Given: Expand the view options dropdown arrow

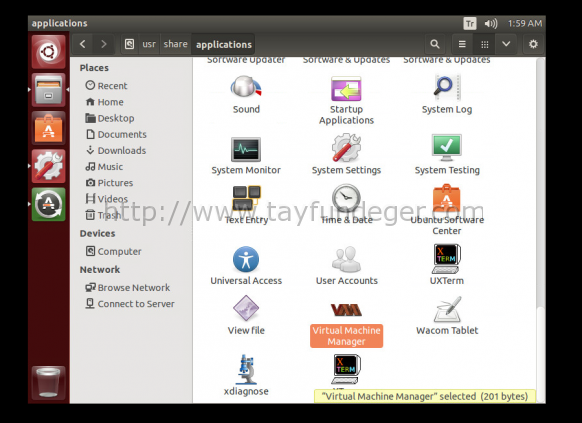Looking at the screenshot, I should click(x=506, y=44).
